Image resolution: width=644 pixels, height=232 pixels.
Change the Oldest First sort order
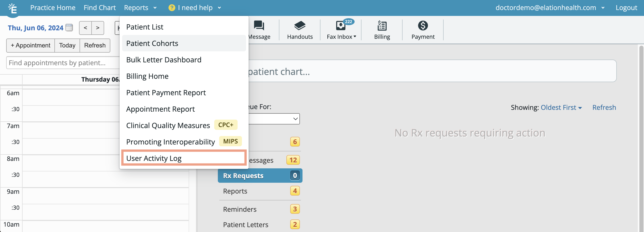click(x=561, y=108)
